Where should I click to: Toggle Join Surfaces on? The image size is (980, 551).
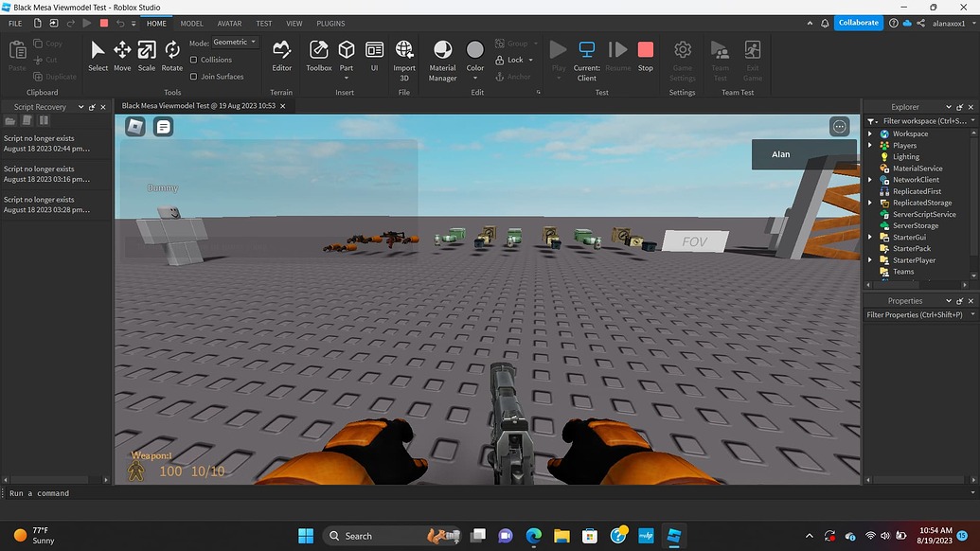193,76
